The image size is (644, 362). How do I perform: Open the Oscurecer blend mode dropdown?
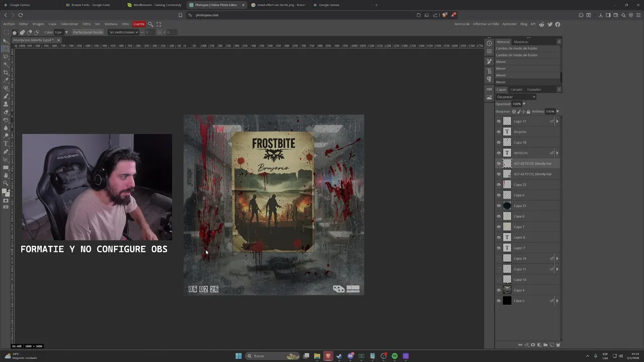(516, 97)
